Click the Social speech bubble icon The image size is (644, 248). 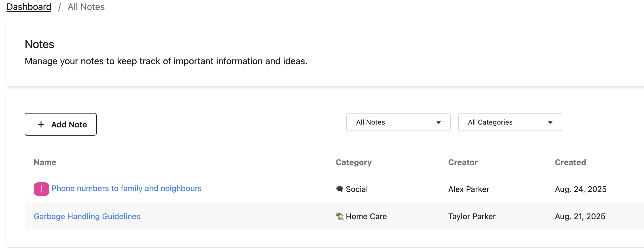coord(339,189)
